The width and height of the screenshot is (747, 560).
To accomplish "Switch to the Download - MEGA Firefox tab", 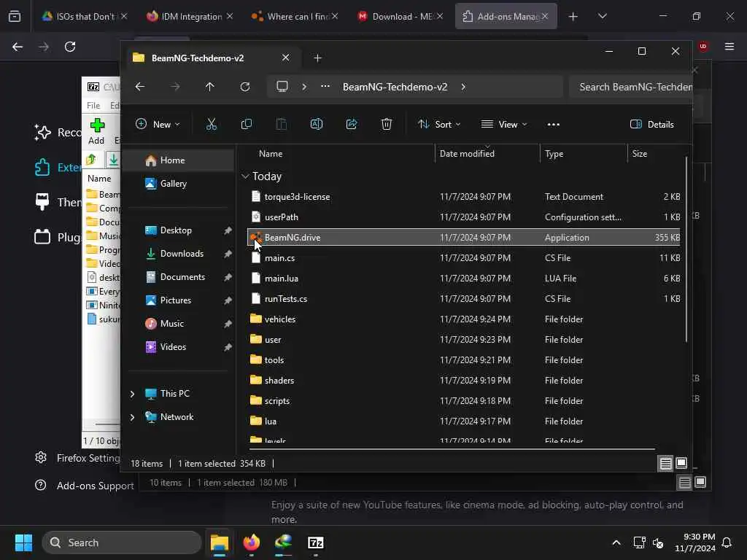I will pyautogui.click(x=399, y=16).
